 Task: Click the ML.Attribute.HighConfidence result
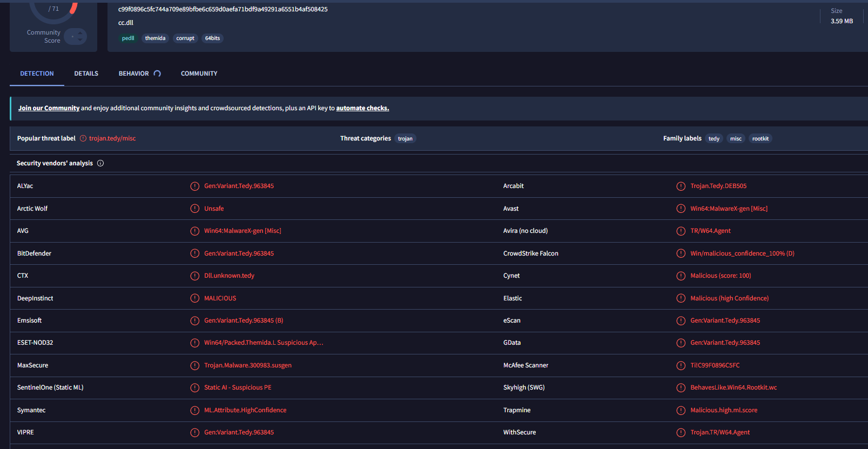pyautogui.click(x=245, y=410)
